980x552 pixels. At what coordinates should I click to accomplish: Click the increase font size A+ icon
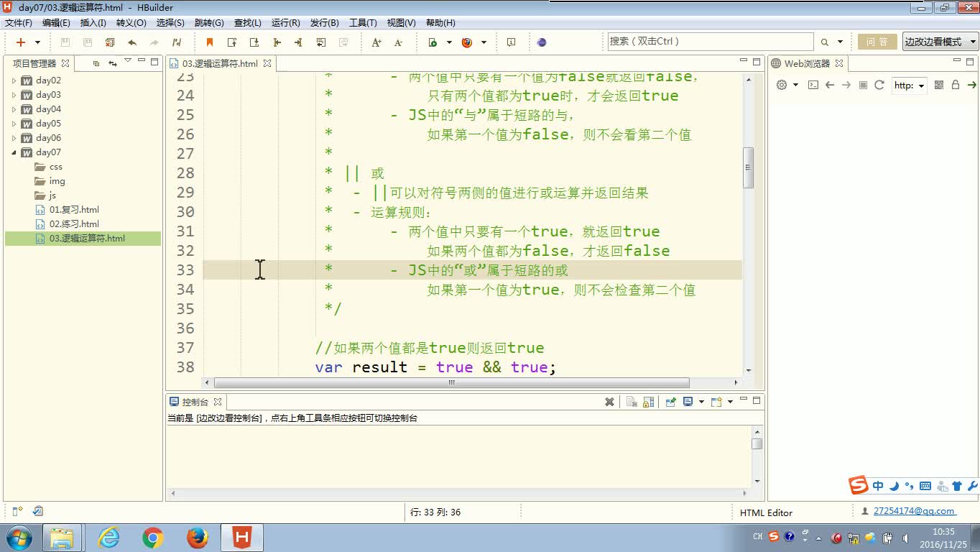[376, 42]
